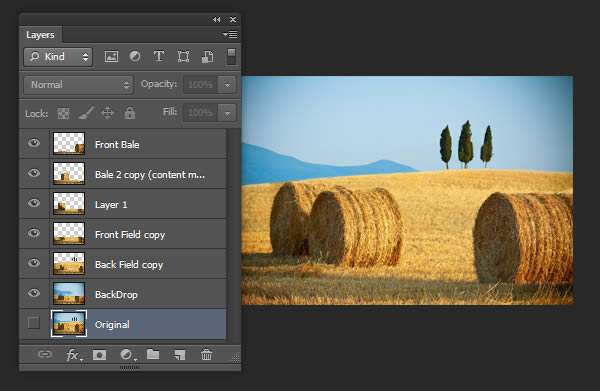Image resolution: width=600 pixels, height=391 pixels.
Task: Filter layers by adjustment layers icon
Action: pyautogui.click(x=135, y=57)
